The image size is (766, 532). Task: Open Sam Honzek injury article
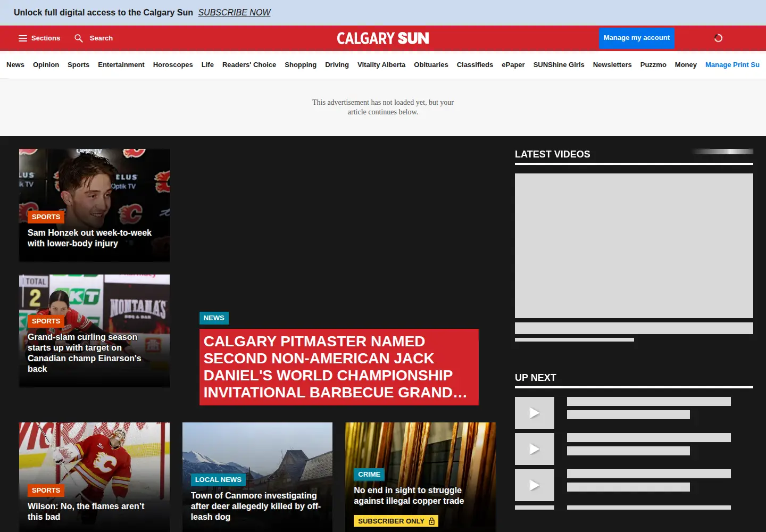(x=89, y=238)
